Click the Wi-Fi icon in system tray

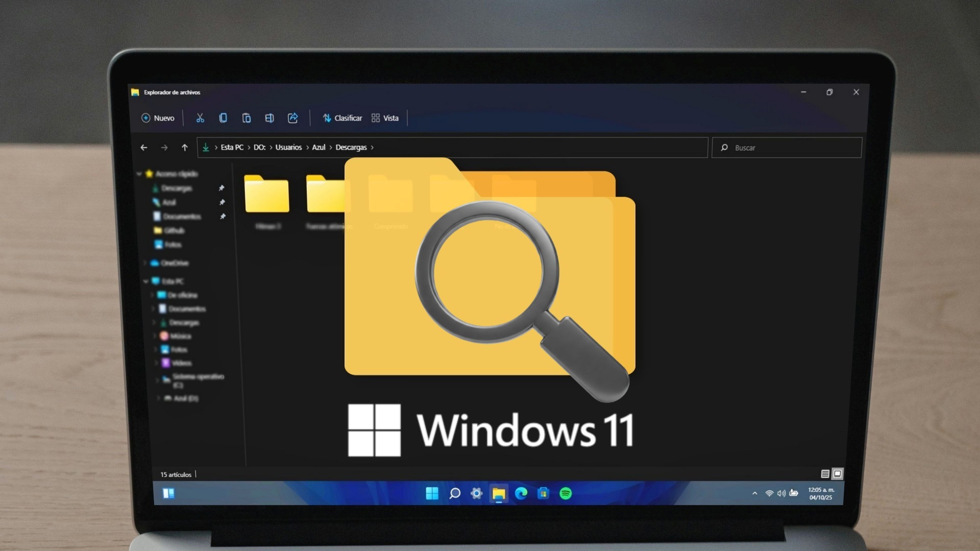769,494
